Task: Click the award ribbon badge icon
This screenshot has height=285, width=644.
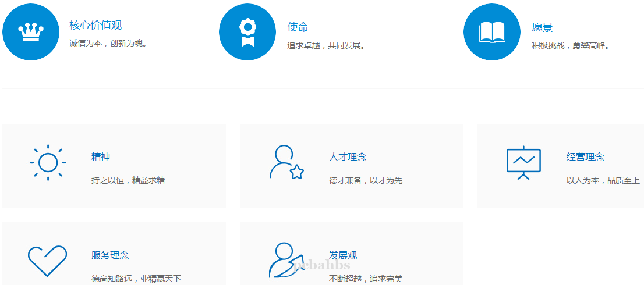Action: coord(247,32)
